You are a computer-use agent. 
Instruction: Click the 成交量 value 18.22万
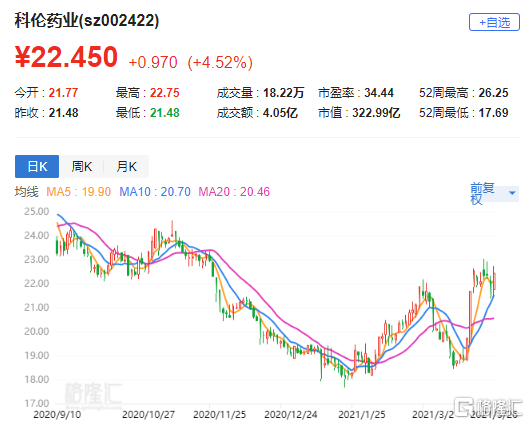click(283, 92)
